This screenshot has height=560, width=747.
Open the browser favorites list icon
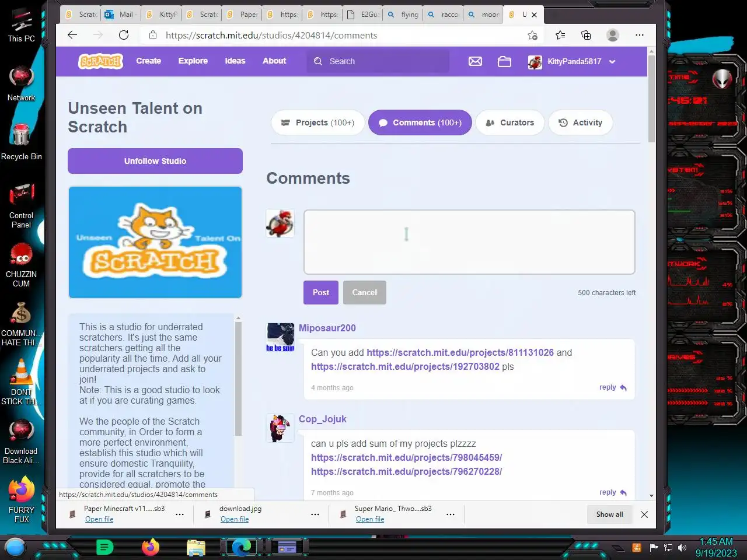[560, 35]
